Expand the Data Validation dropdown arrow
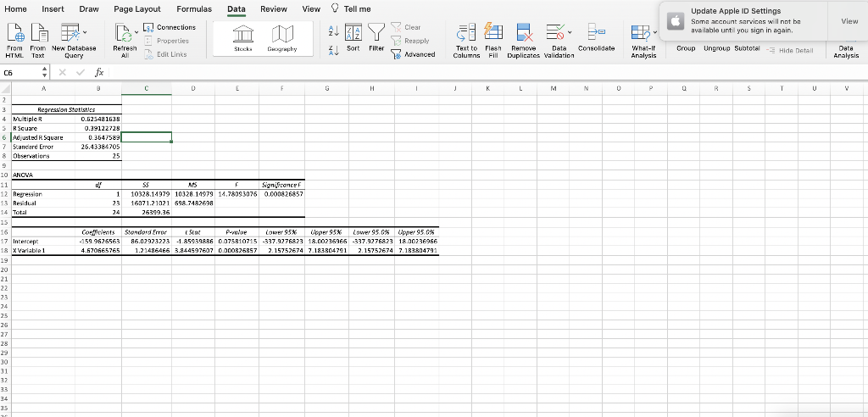 (570, 32)
